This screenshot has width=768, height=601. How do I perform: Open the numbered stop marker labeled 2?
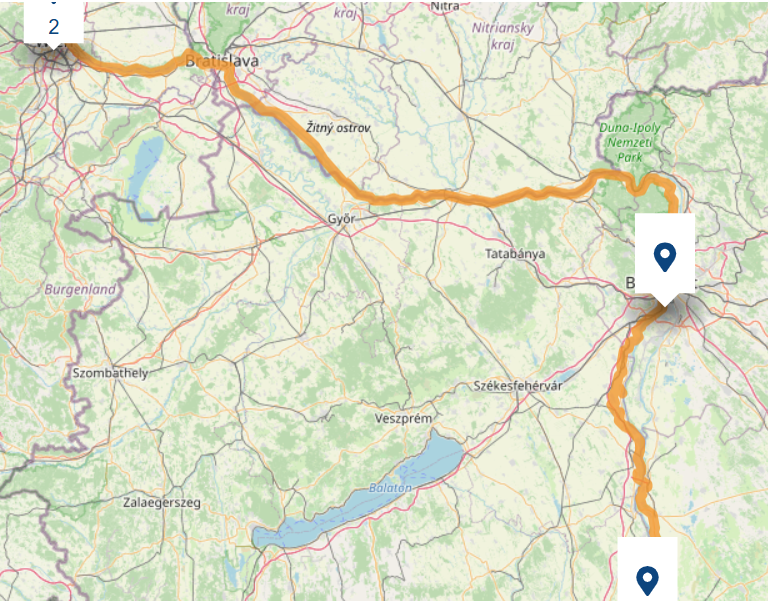pos(54,23)
